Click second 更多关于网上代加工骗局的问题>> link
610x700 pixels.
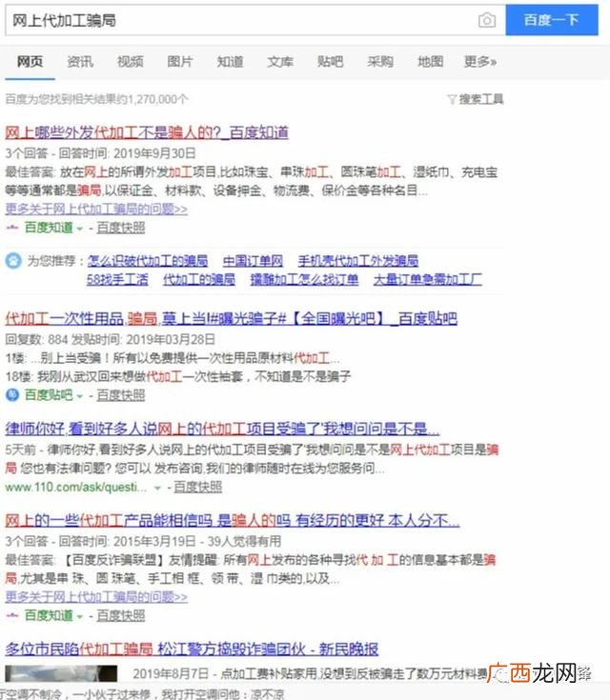(96, 597)
